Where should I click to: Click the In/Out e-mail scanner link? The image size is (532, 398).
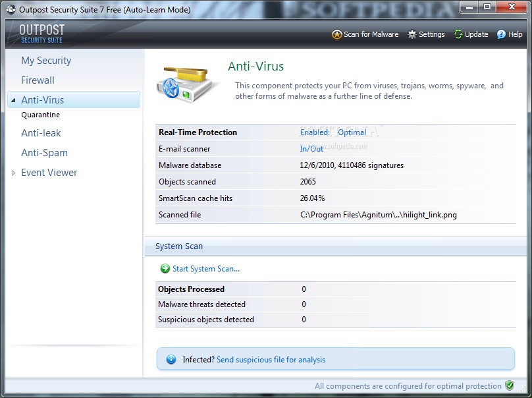point(311,149)
